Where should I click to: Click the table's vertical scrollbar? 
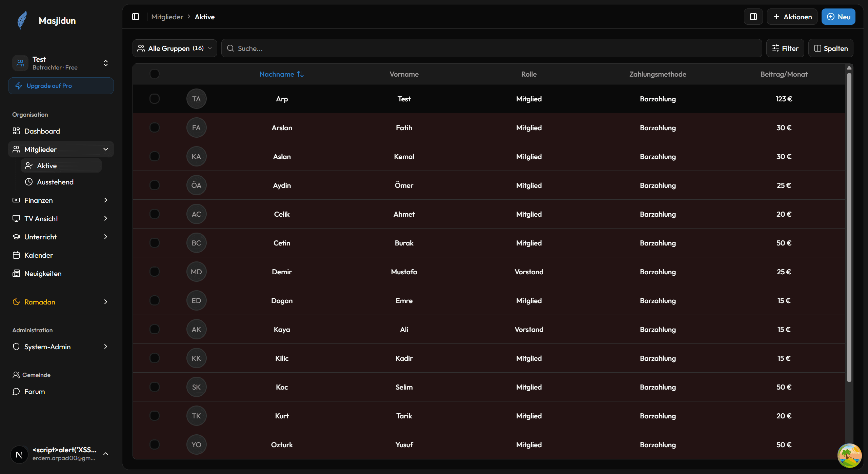pyautogui.click(x=849, y=227)
